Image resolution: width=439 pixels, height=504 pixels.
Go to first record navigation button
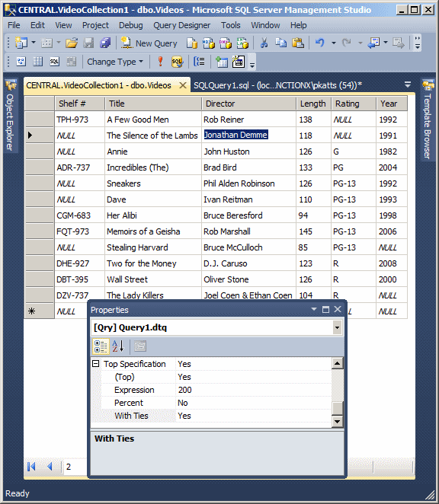click(31, 467)
